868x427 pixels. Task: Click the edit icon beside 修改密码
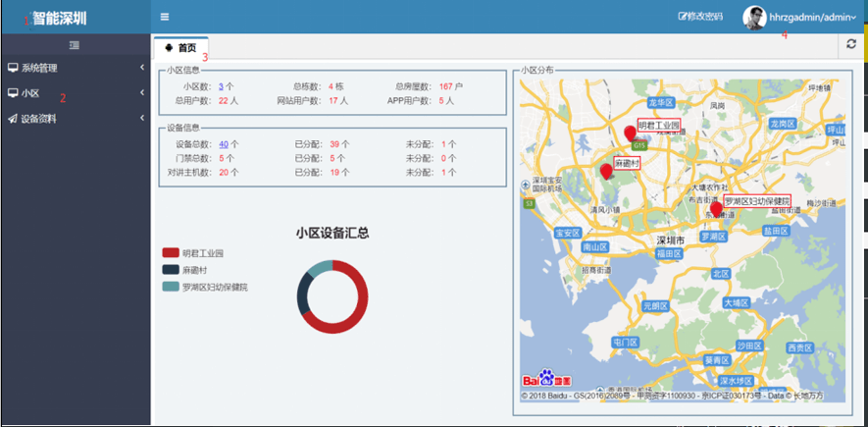click(683, 17)
